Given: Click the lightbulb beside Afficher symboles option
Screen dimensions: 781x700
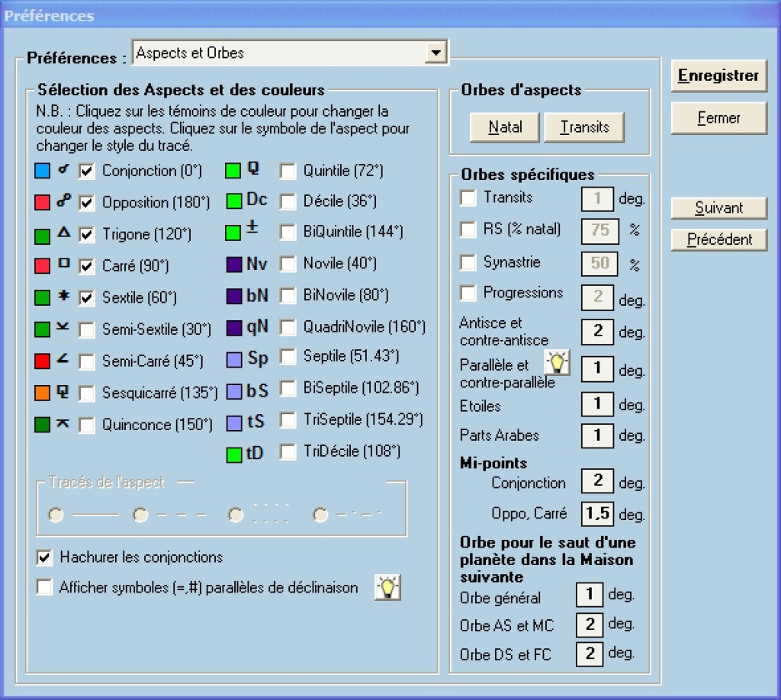Looking at the screenshot, I should (x=387, y=587).
